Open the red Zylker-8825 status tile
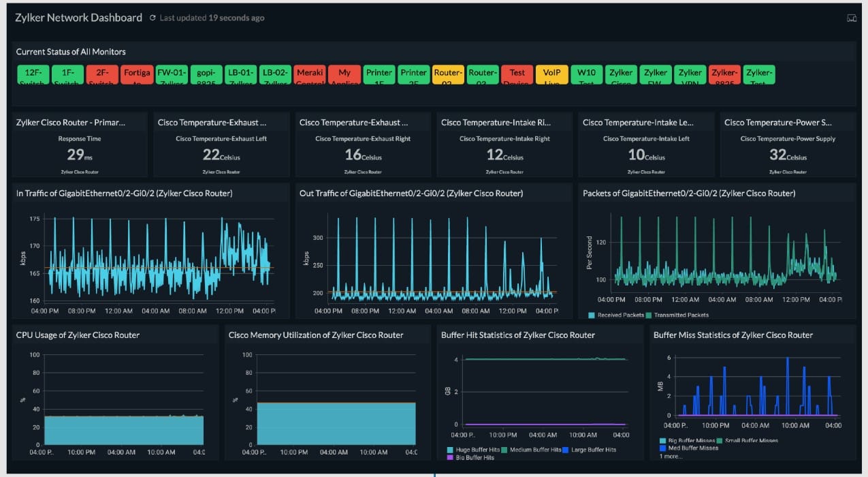Viewport: 868px width, 477px height. coord(725,75)
